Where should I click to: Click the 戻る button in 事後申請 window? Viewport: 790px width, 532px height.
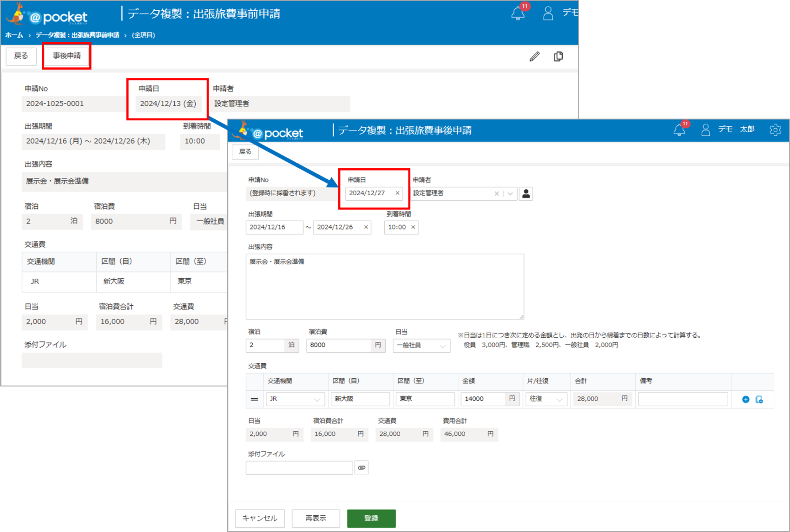click(245, 152)
